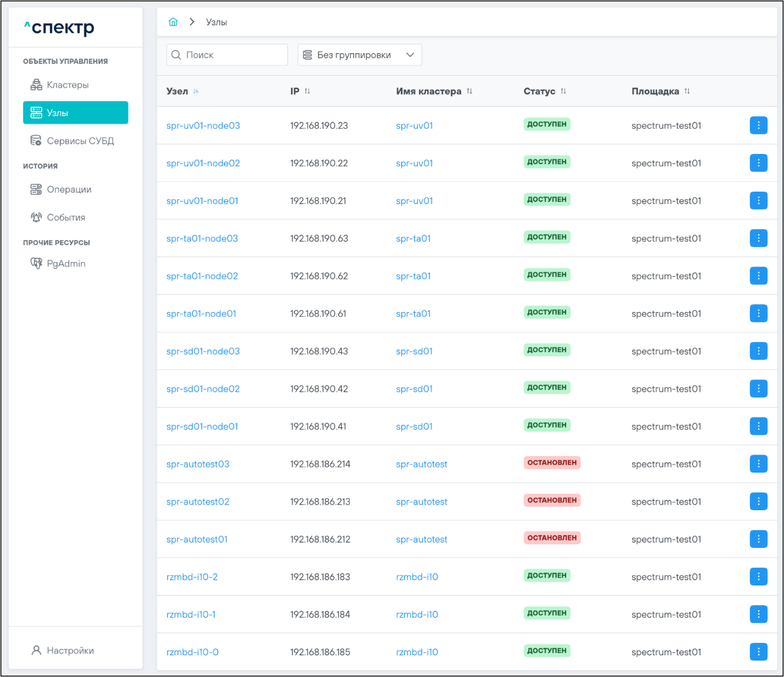The height and width of the screenshot is (677, 784).
Task: Open the События page
Action: pos(66,217)
